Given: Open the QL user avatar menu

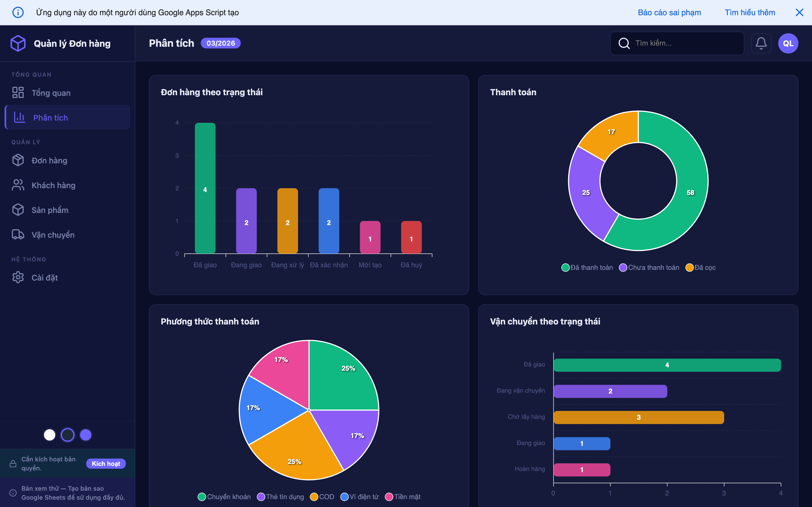Looking at the screenshot, I should coord(788,43).
